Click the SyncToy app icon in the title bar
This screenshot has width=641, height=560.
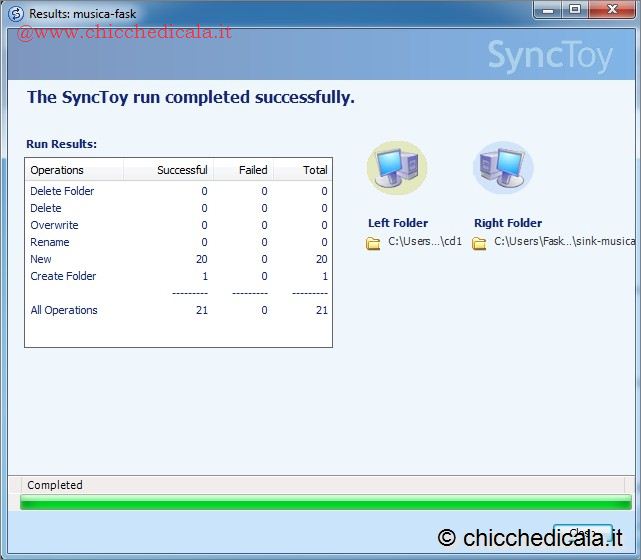point(15,13)
